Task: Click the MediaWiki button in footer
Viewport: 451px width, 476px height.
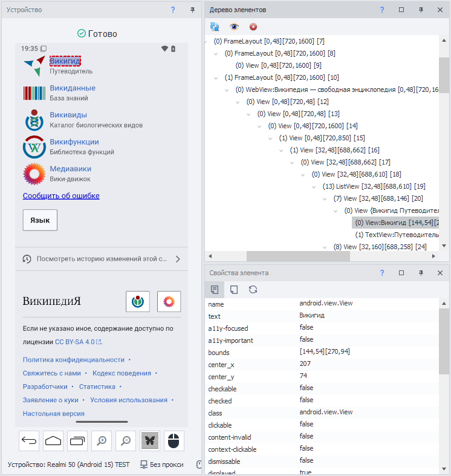Action: [169, 301]
